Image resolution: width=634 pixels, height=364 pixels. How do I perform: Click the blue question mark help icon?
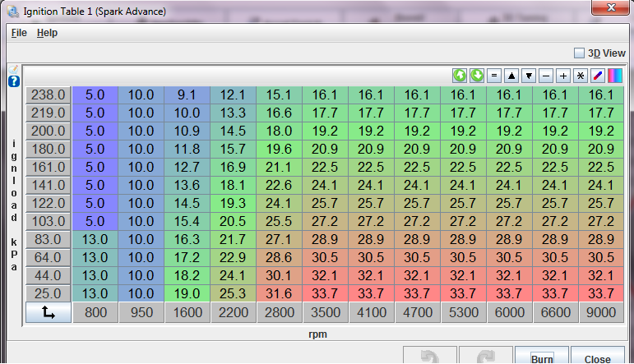pos(14,81)
